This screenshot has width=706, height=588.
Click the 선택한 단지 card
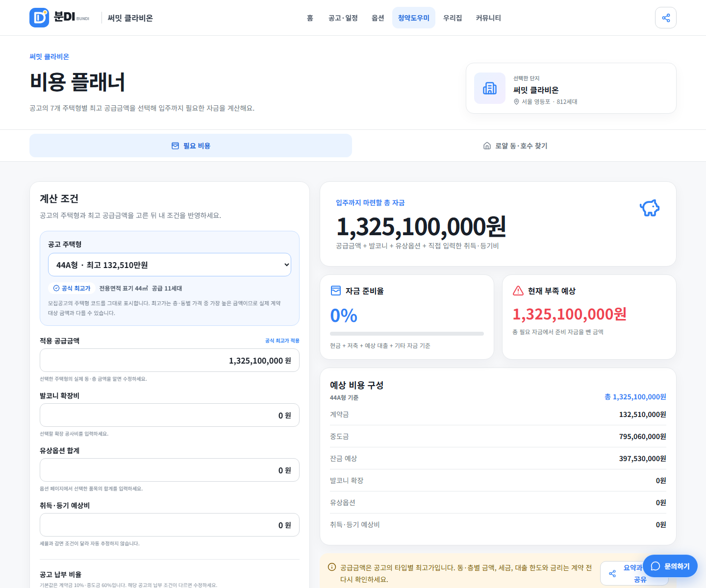click(x=571, y=88)
